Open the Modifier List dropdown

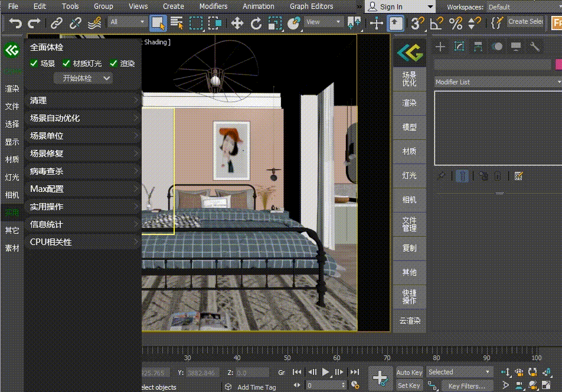coord(497,82)
